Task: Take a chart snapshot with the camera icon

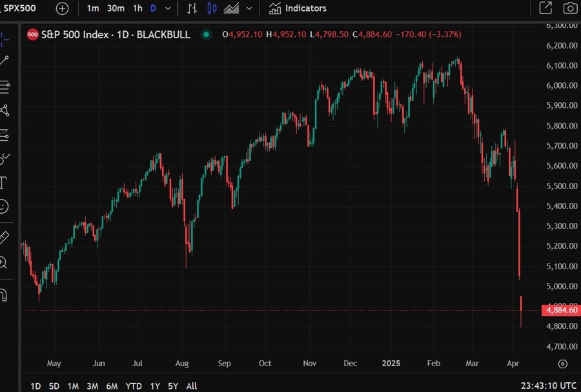Action: click(570, 8)
